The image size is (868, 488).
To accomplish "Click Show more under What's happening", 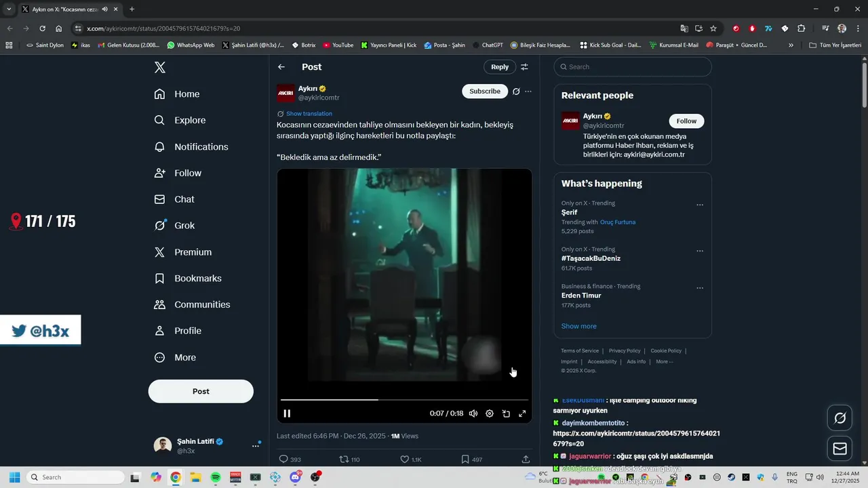I will pyautogui.click(x=579, y=326).
